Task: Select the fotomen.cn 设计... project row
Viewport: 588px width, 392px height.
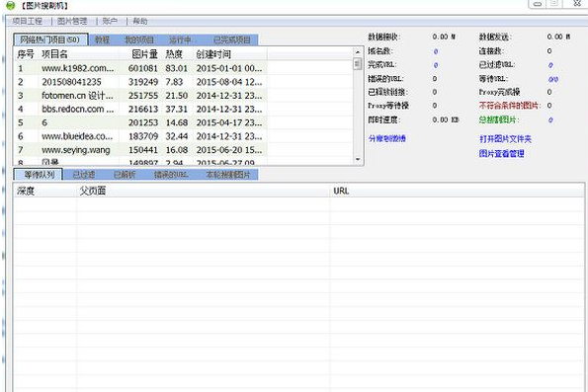Action: pyautogui.click(x=140, y=96)
